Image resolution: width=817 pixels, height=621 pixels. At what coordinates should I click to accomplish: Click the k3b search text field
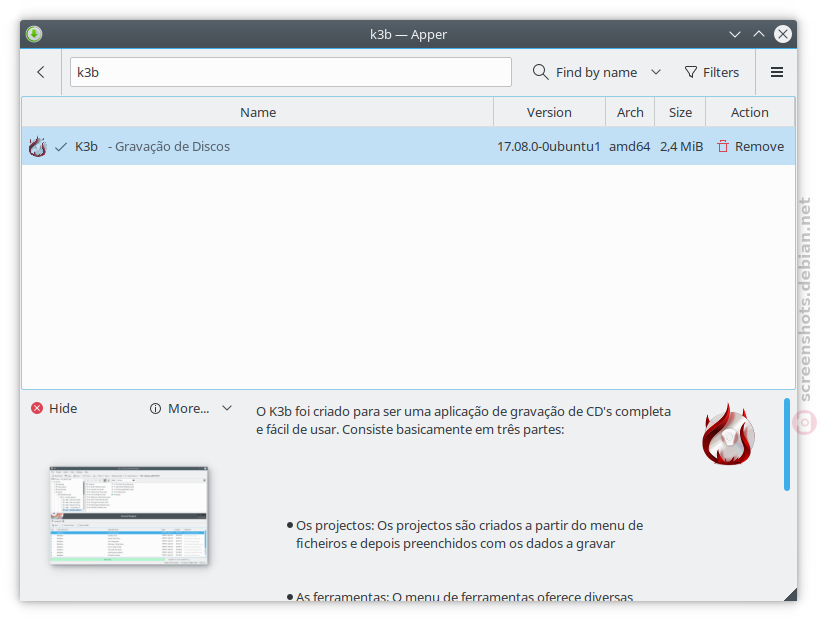(x=291, y=72)
